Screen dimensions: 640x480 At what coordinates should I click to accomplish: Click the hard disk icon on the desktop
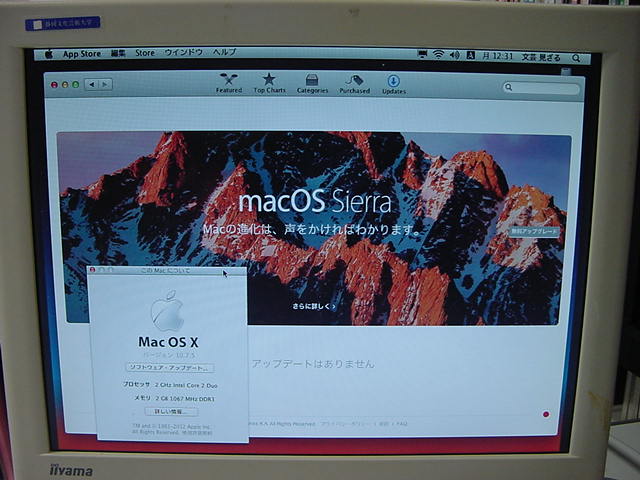click(x=566, y=71)
